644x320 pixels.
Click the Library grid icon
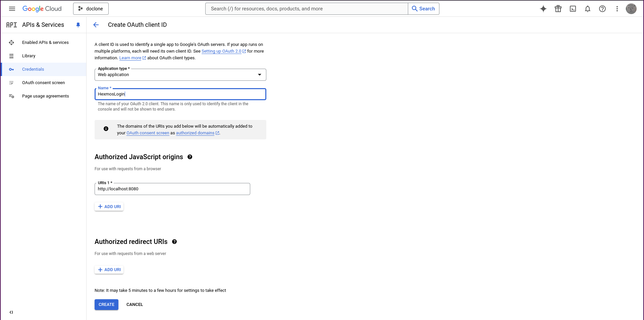tap(11, 56)
